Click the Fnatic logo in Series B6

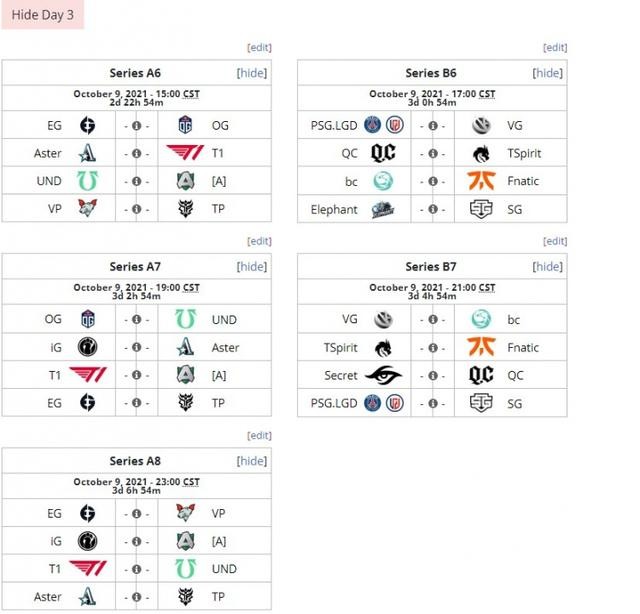click(481, 182)
